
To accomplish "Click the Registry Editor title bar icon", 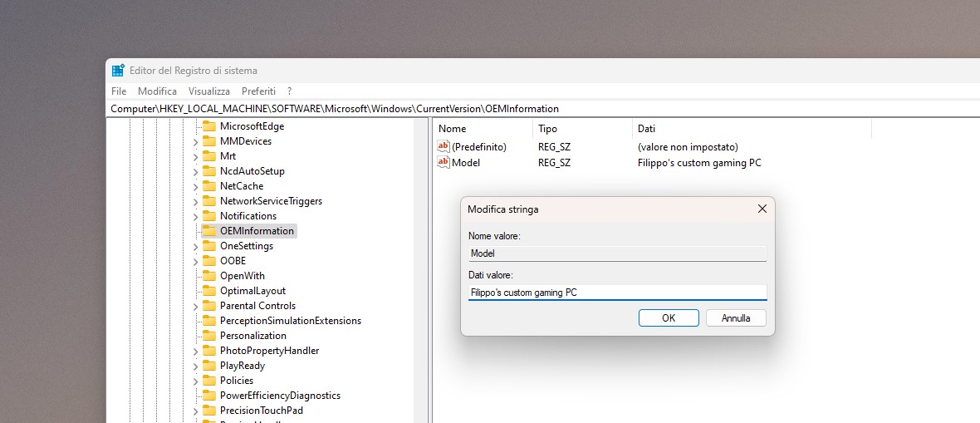I will (x=118, y=71).
